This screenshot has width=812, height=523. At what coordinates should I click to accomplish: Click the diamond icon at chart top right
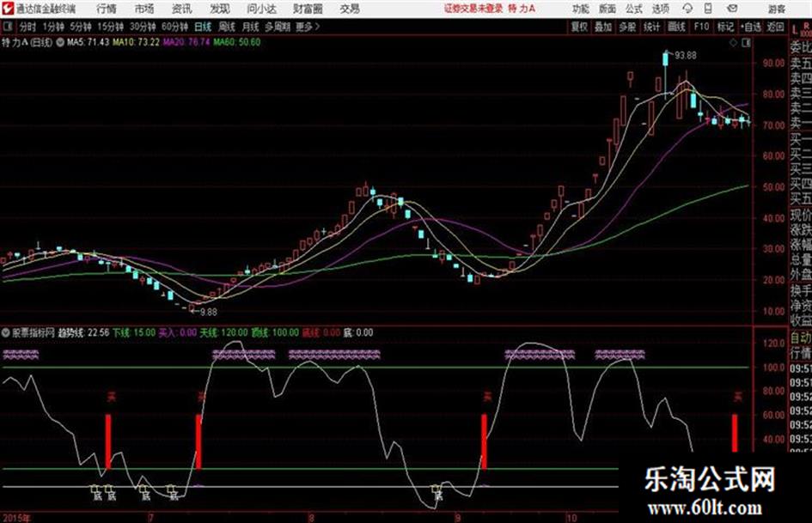[733, 43]
